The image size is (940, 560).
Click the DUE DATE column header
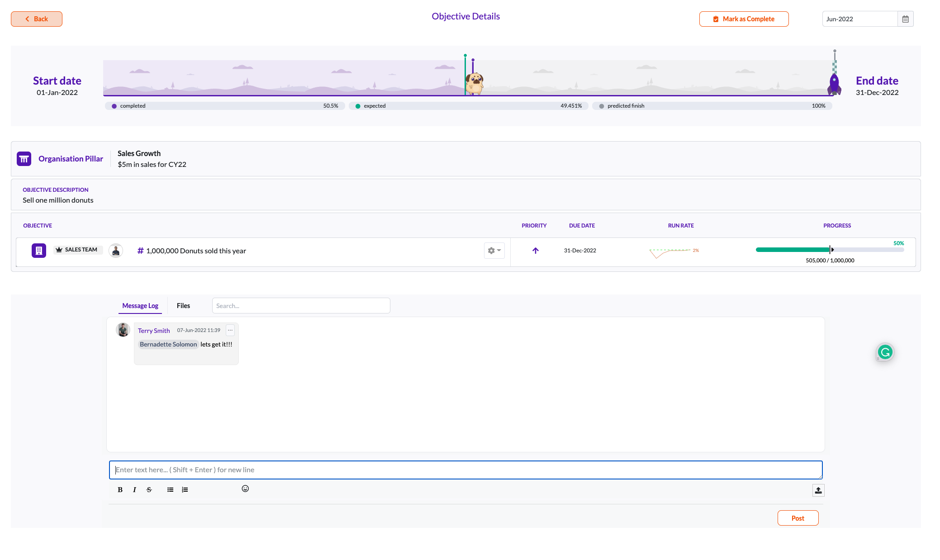(x=582, y=226)
